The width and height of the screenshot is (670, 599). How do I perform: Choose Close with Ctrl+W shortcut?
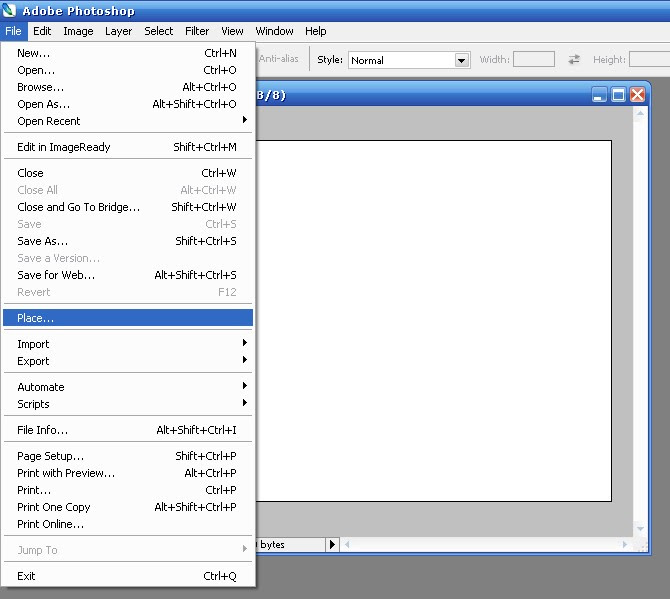[x=128, y=173]
